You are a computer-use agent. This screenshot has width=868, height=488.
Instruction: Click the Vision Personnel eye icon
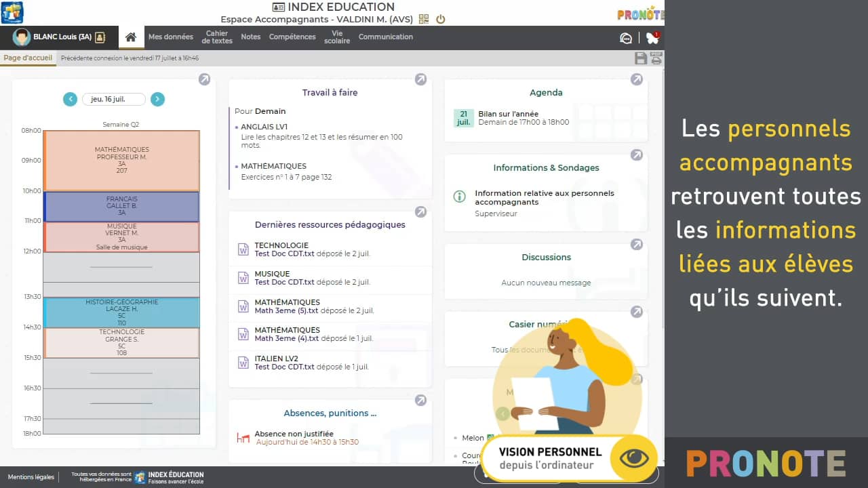pos(634,457)
